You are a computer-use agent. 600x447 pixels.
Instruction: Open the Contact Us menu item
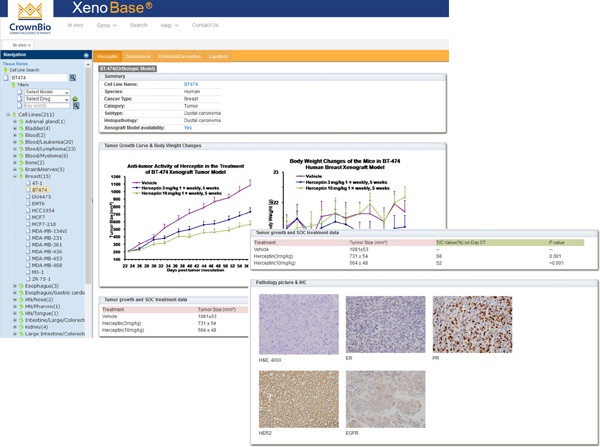coord(205,25)
